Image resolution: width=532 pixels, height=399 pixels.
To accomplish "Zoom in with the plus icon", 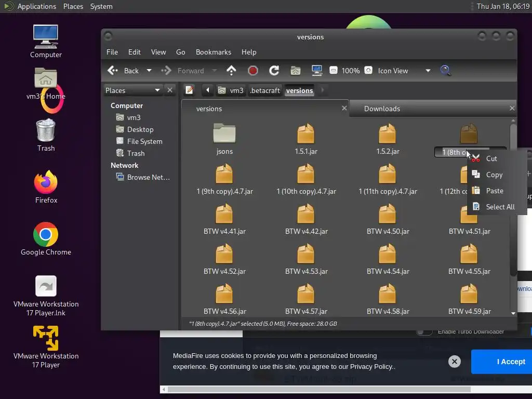I will click(x=368, y=71).
